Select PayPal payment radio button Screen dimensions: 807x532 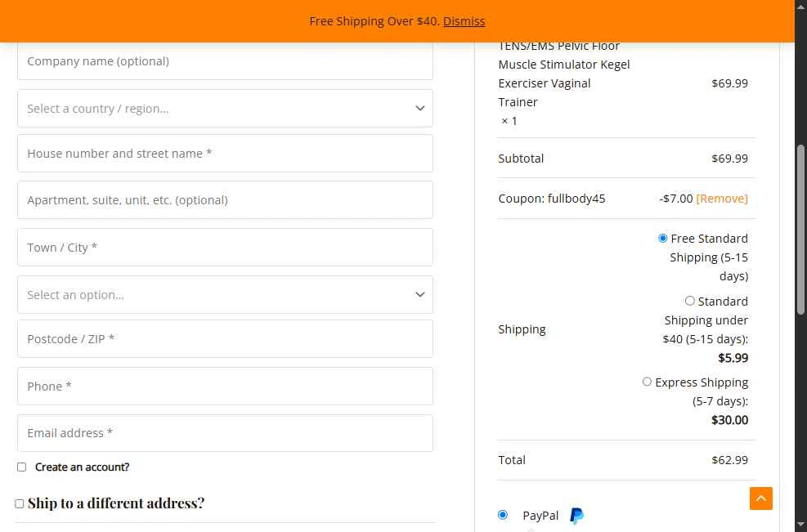[503, 515]
